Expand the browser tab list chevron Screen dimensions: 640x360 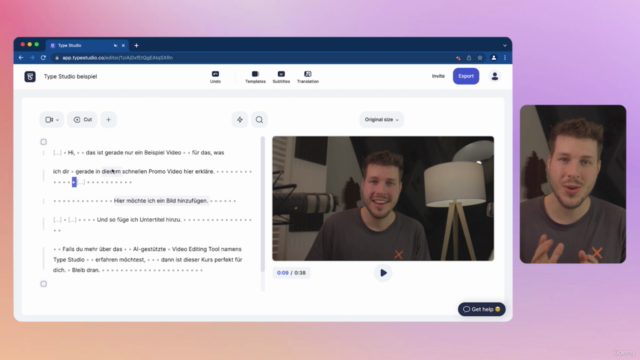click(505, 45)
